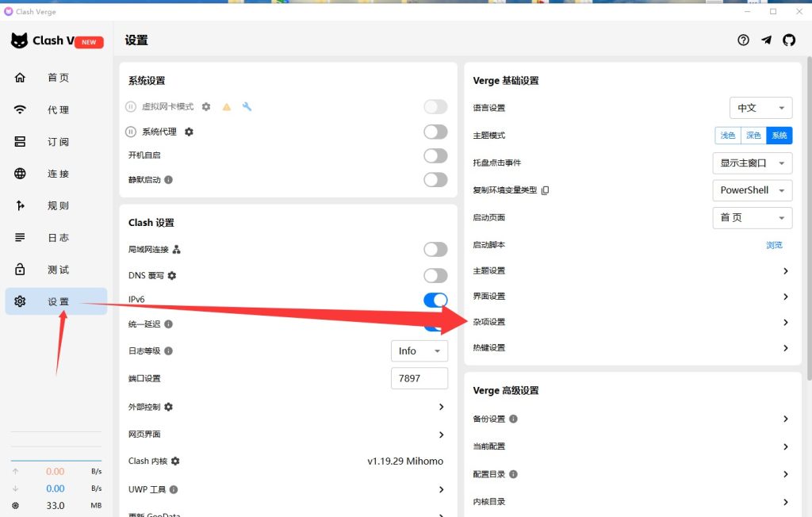Select 系统 theme mode
This screenshot has width=812, height=517.
779,136
